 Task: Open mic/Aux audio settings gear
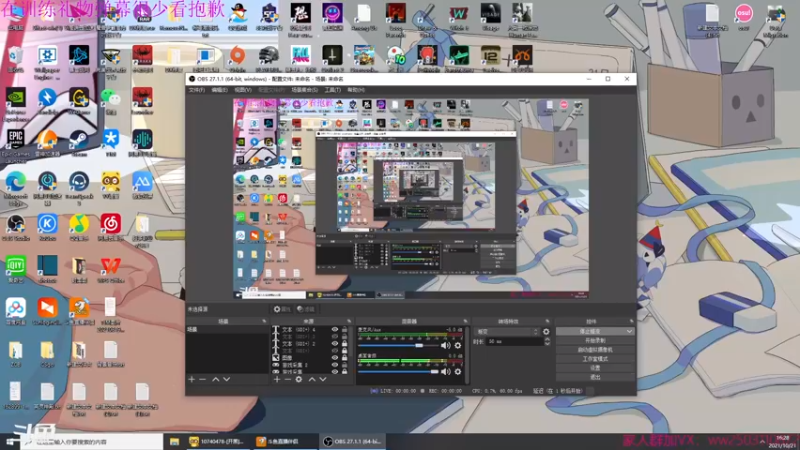[458, 345]
